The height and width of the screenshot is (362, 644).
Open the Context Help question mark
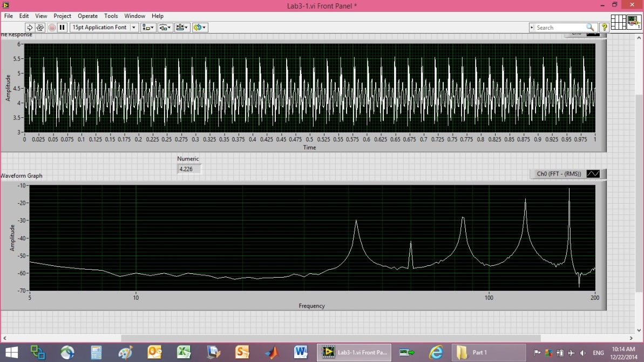tap(604, 27)
